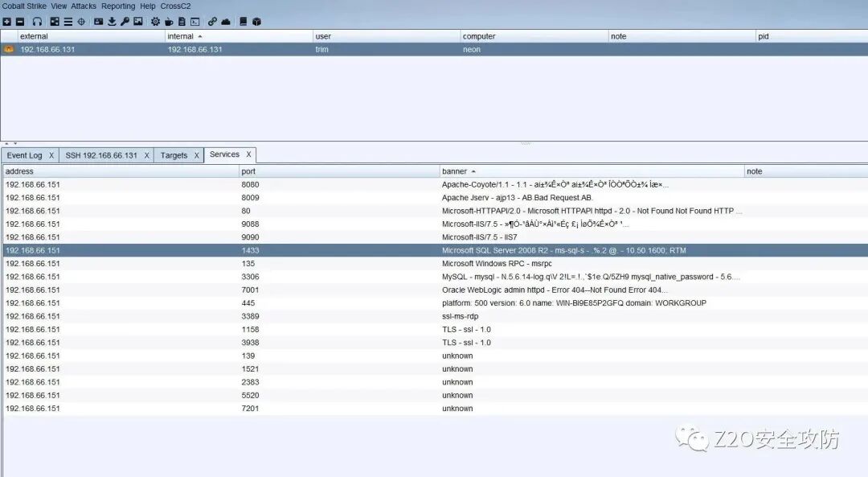
Task: Switch to the Targets tab
Action: click(174, 156)
